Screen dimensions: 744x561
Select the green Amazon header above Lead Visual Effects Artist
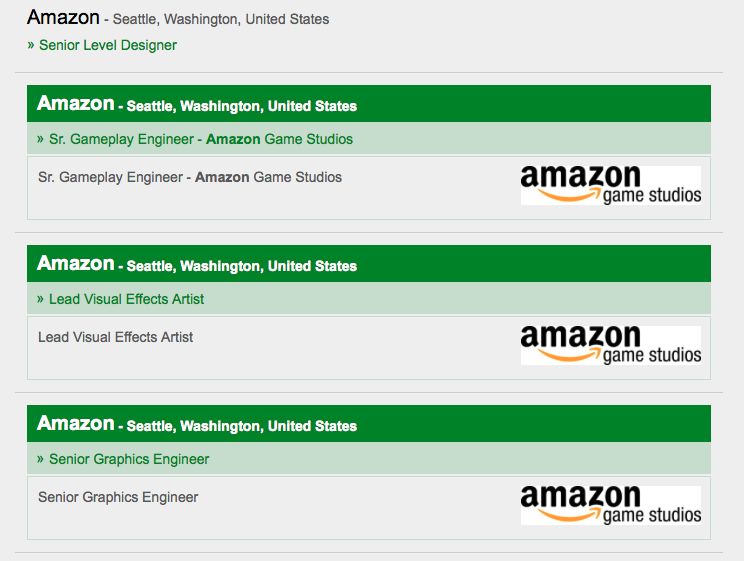point(76,264)
